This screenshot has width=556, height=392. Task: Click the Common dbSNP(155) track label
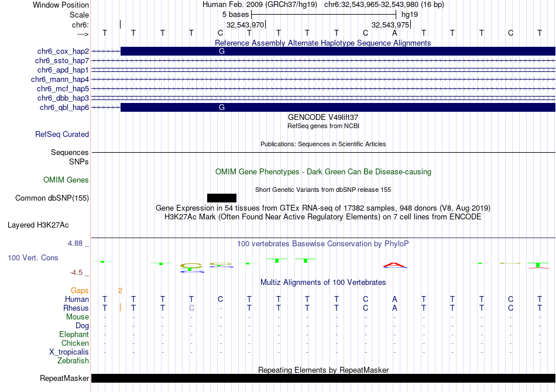click(52, 198)
